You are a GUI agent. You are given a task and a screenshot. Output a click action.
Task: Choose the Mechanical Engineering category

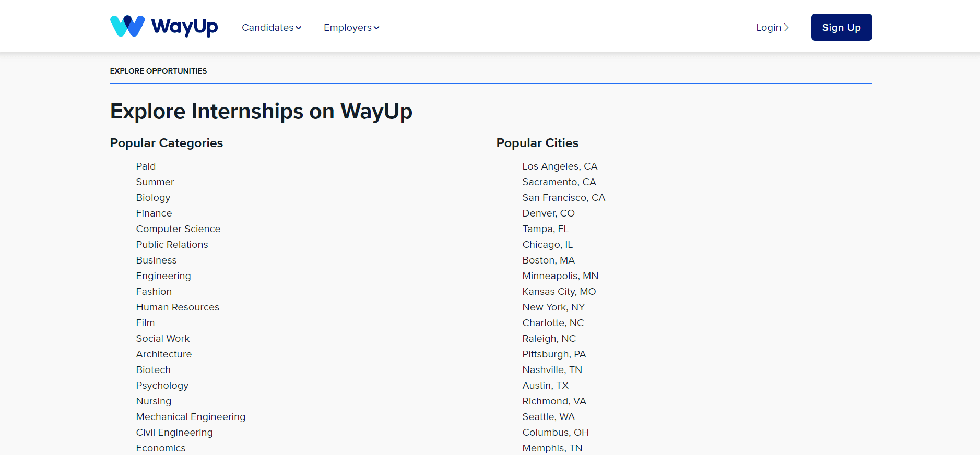click(191, 417)
